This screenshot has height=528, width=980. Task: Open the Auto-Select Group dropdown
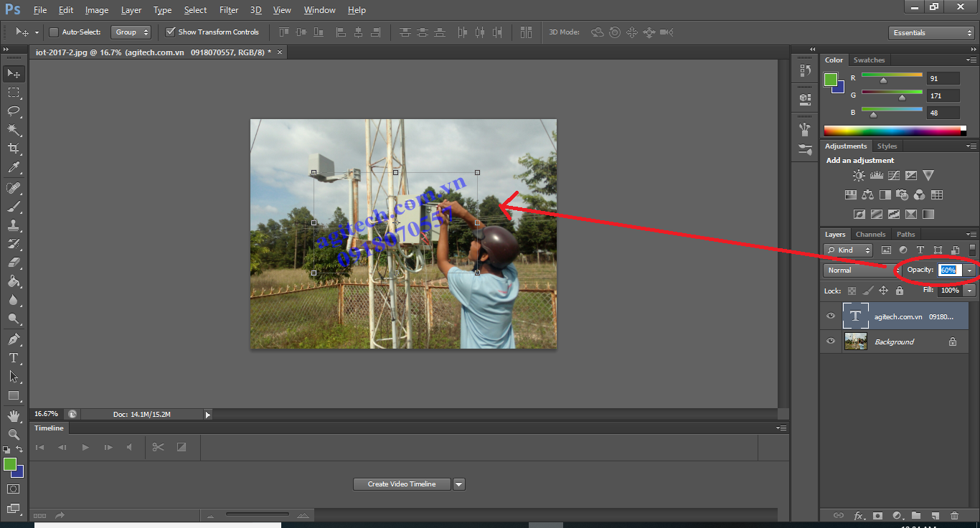[x=131, y=32]
